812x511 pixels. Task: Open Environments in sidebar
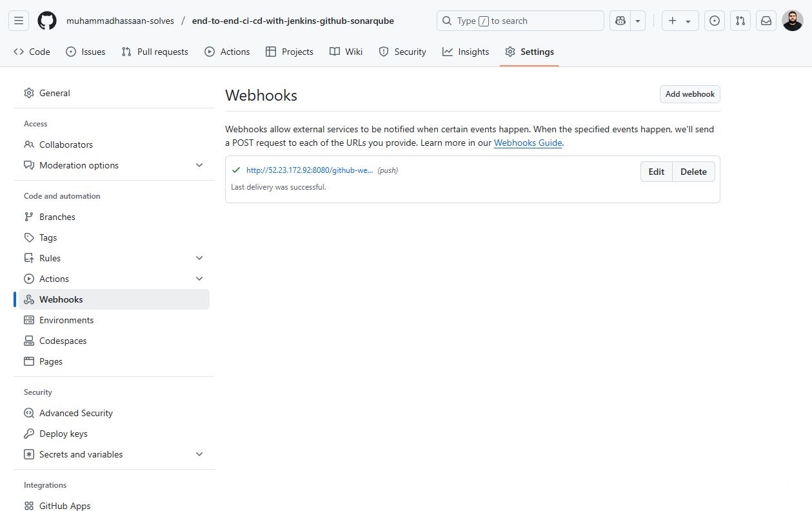click(x=114, y=320)
